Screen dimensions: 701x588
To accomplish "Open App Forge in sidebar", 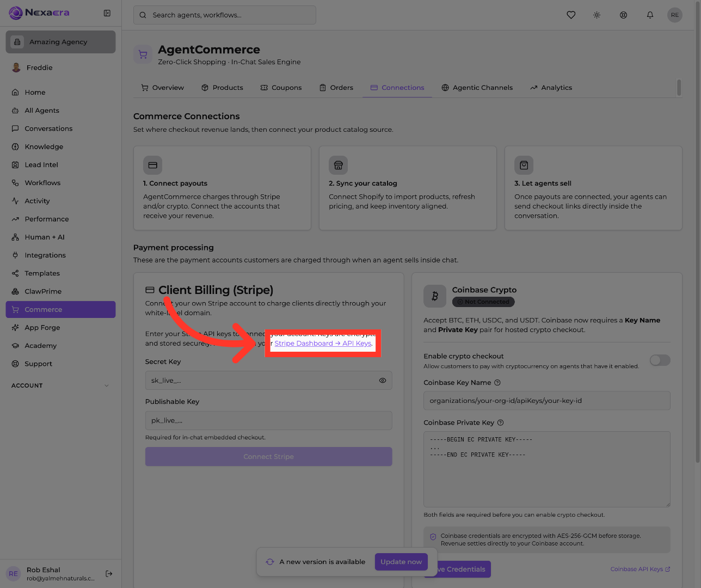I will click(60, 328).
